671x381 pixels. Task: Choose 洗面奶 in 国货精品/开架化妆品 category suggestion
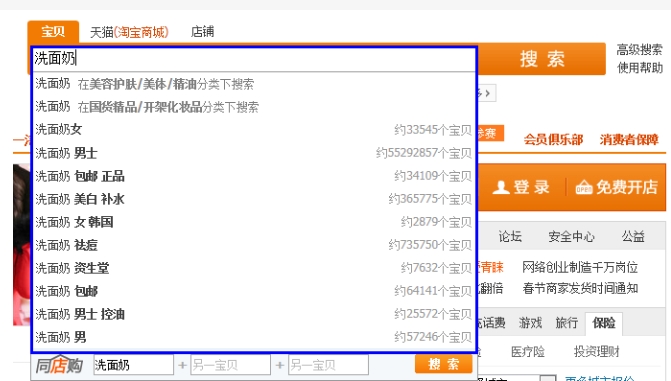[x=254, y=107]
